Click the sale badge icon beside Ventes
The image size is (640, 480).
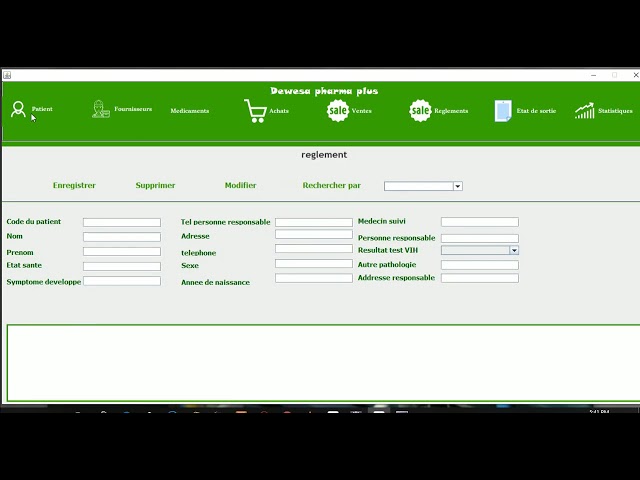(338, 111)
